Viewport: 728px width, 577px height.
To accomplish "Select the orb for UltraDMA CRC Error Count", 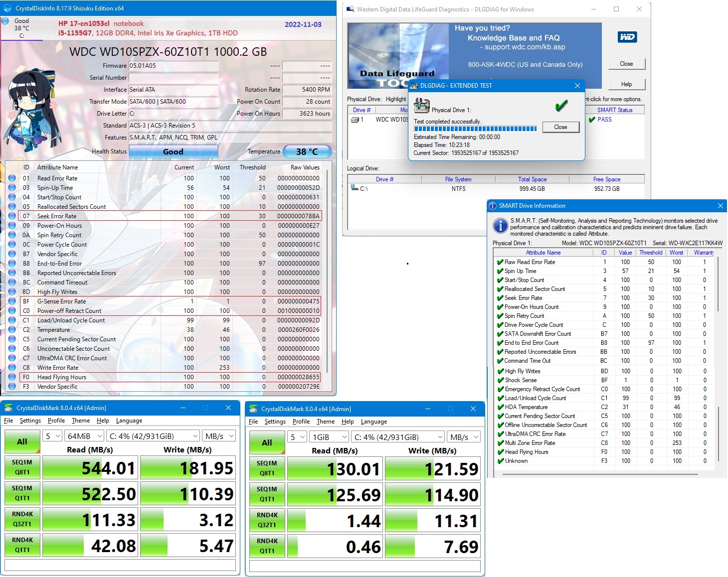I will coord(12,358).
